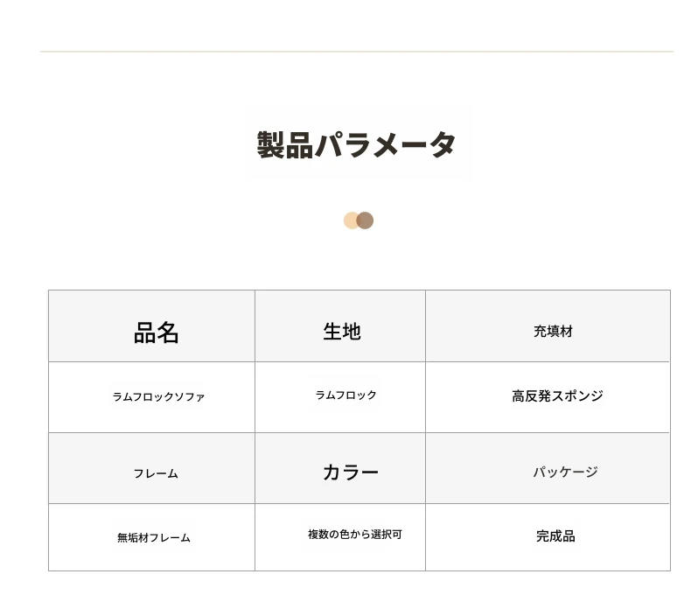
Task: Click the パッケージ label cell
Action: click(548, 468)
